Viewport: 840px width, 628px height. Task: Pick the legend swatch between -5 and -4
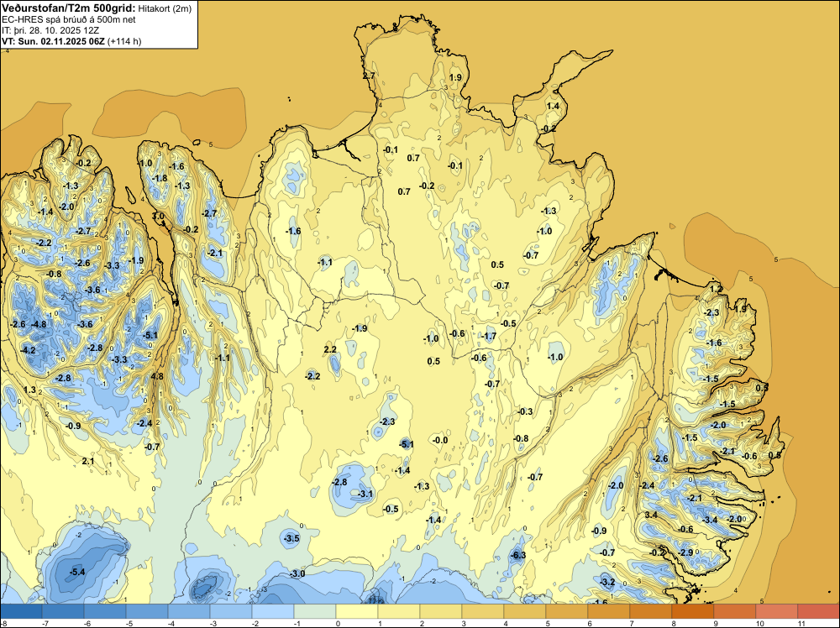pyautogui.click(x=147, y=611)
